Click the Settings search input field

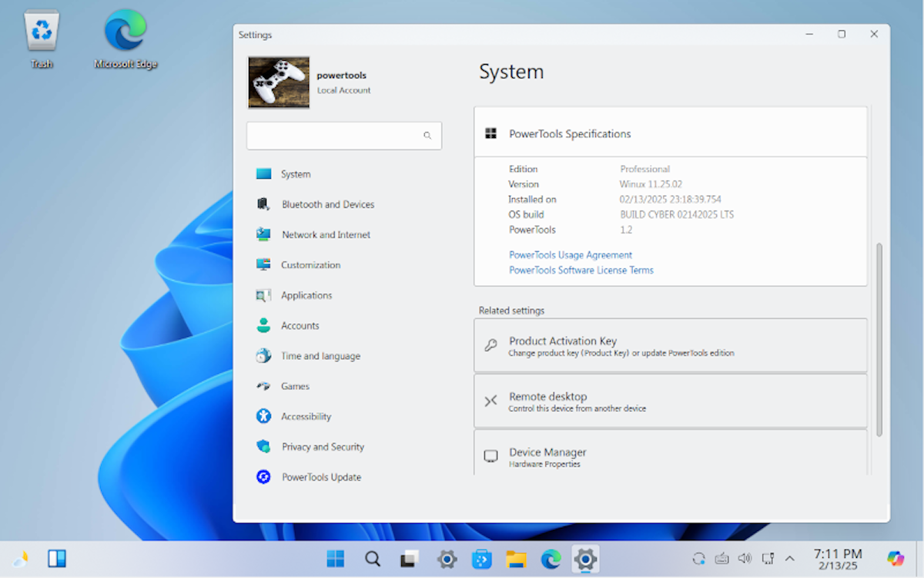click(x=344, y=136)
